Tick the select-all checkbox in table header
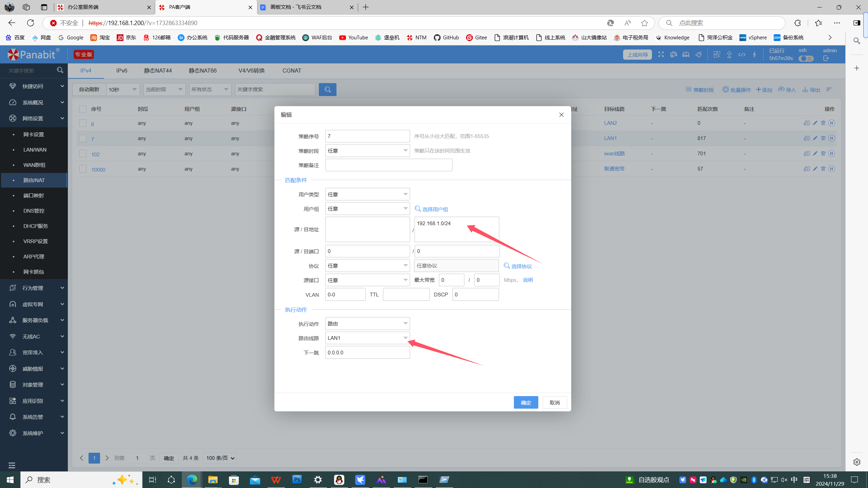 click(82, 109)
